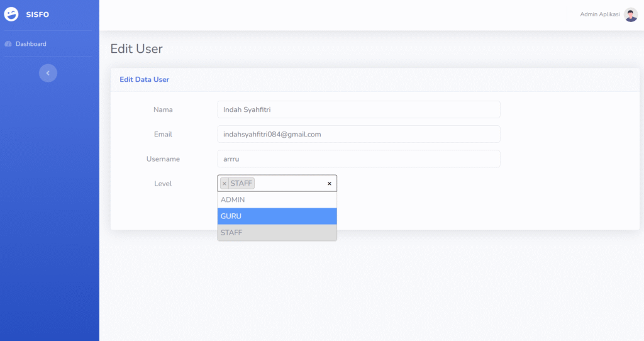Click inside the Level multi-select box
Screen dimensions: 644x341
click(x=289, y=184)
